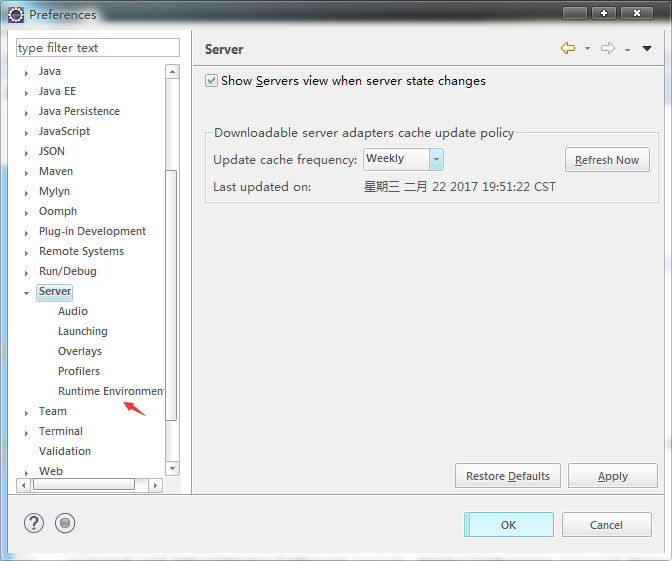
Task: Expand the Plug-in Development node arrow
Action: (27, 233)
